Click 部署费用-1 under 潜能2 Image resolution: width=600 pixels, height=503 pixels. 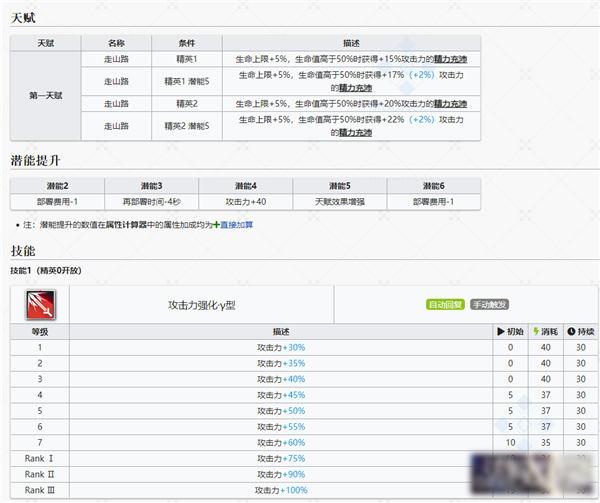(57, 202)
